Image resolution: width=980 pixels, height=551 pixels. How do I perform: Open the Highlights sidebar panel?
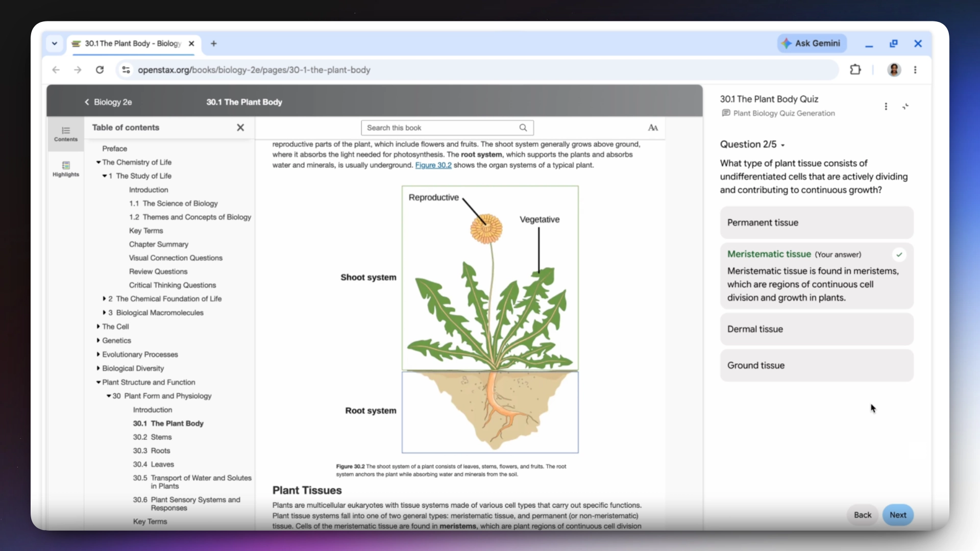click(x=66, y=168)
